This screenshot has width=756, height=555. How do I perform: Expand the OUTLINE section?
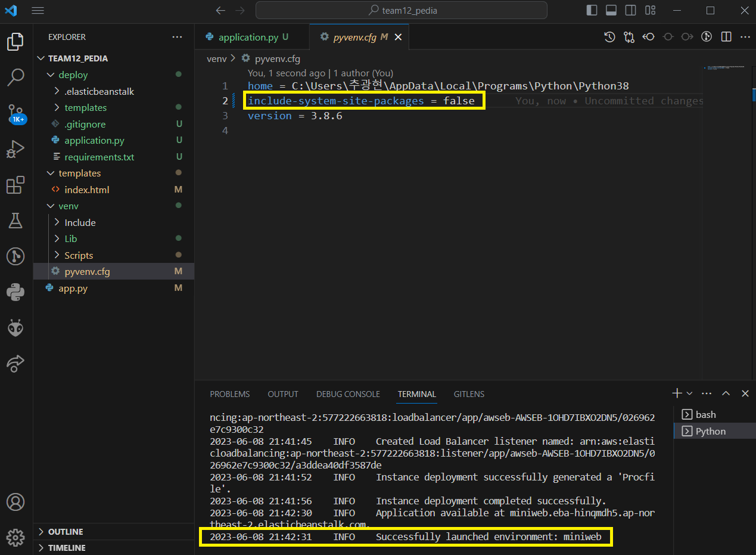point(114,532)
